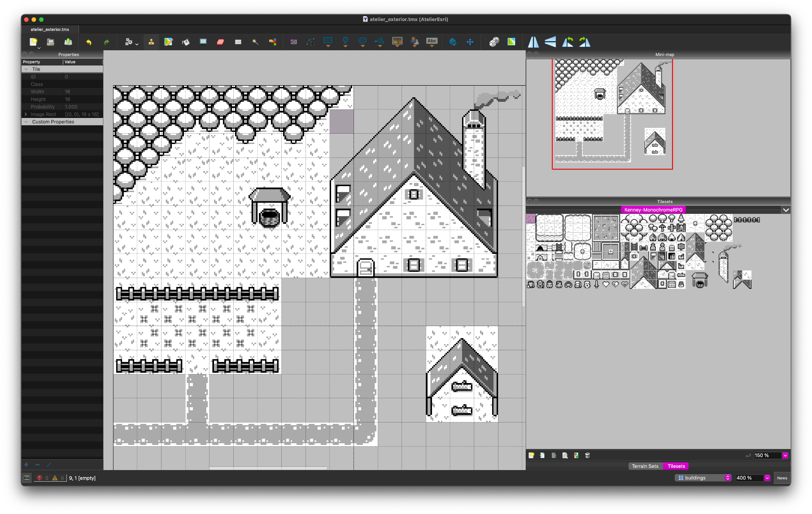Flip stamp horizontally
This screenshot has height=514, width=812.
(x=533, y=42)
